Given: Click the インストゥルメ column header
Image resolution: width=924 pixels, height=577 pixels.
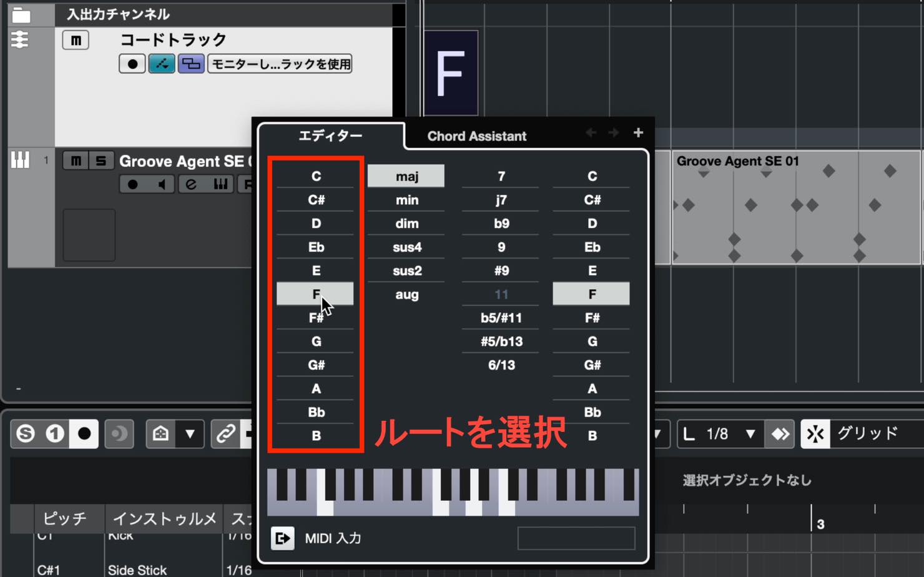Looking at the screenshot, I should [164, 518].
